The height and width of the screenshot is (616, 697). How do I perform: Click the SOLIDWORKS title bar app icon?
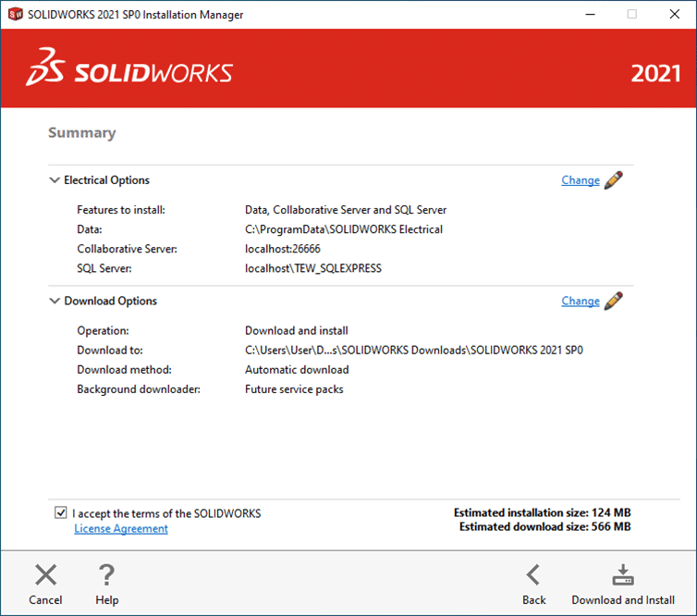[x=15, y=14]
